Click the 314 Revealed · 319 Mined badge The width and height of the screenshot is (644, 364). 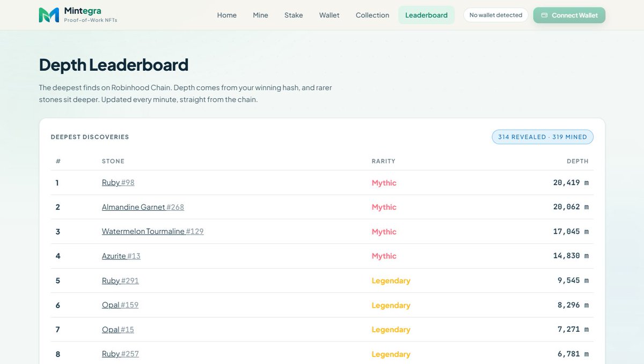click(x=543, y=137)
